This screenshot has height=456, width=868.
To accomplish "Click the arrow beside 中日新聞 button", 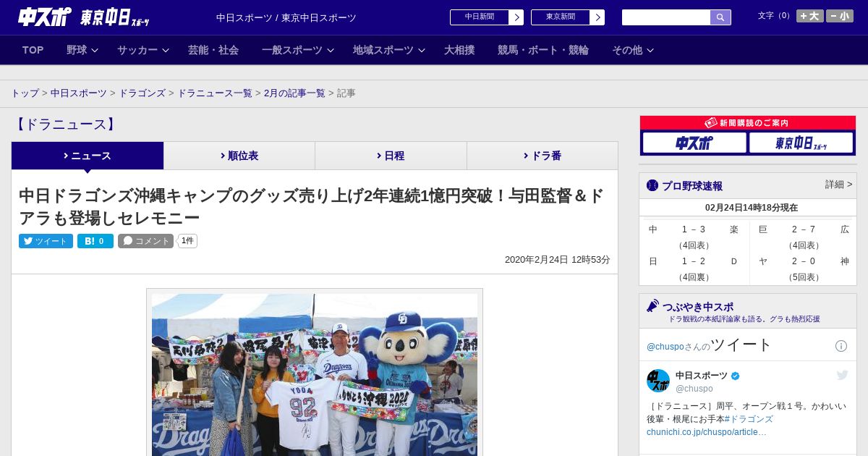I will tap(516, 17).
